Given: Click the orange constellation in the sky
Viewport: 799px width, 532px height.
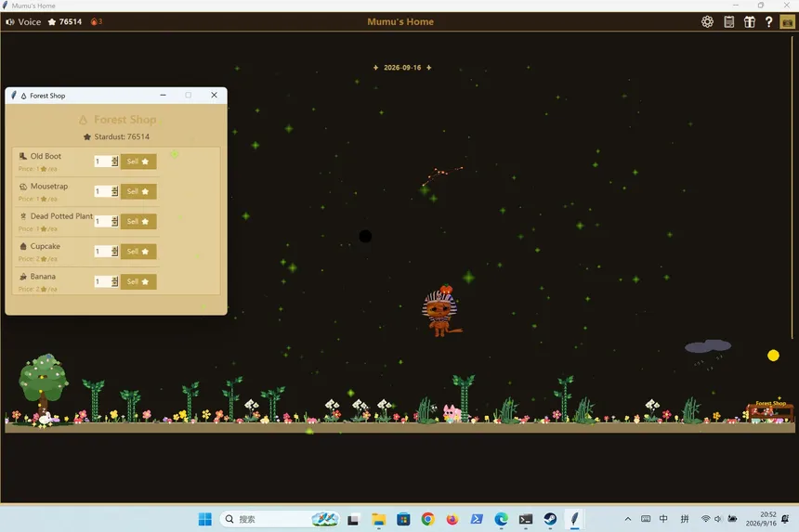Looking at the screenshot, I should click(x=442, y=175).
